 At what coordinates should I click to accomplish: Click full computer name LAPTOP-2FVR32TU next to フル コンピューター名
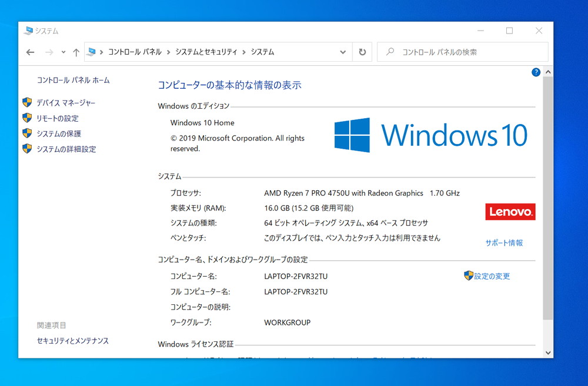(296, 291)
